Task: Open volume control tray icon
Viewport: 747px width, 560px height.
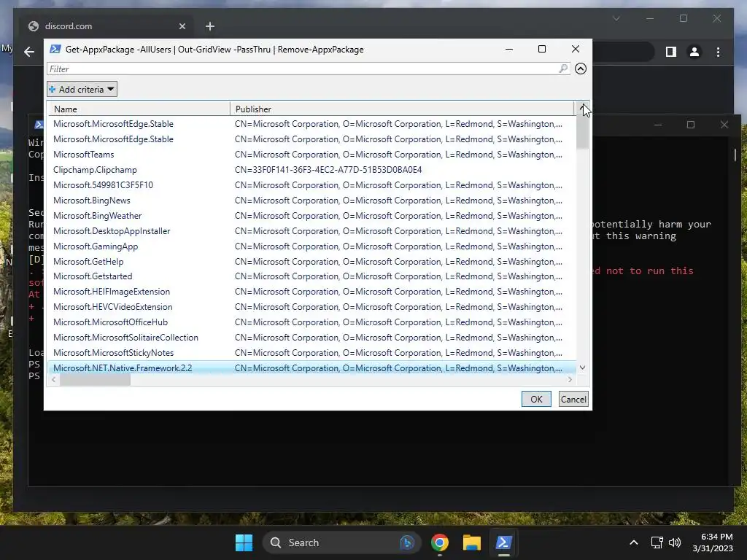Action: (675, 542)
